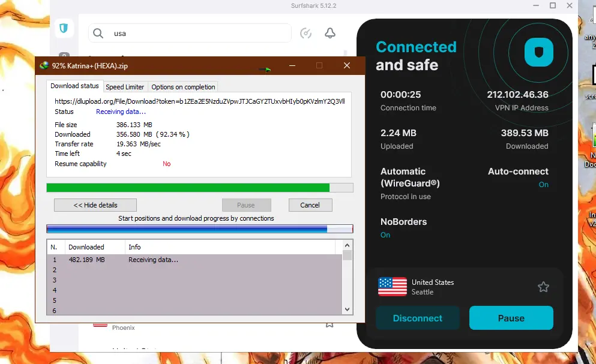Maximize the Surfshark window
Viewport: 596px width, 364px height.
553,5
